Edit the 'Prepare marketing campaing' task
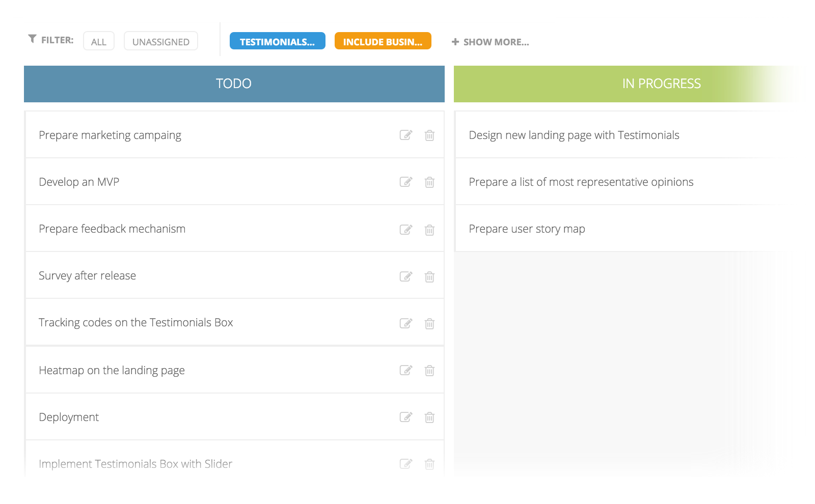The width and height of the screenshot is (815, 504). tap(405, 135)
